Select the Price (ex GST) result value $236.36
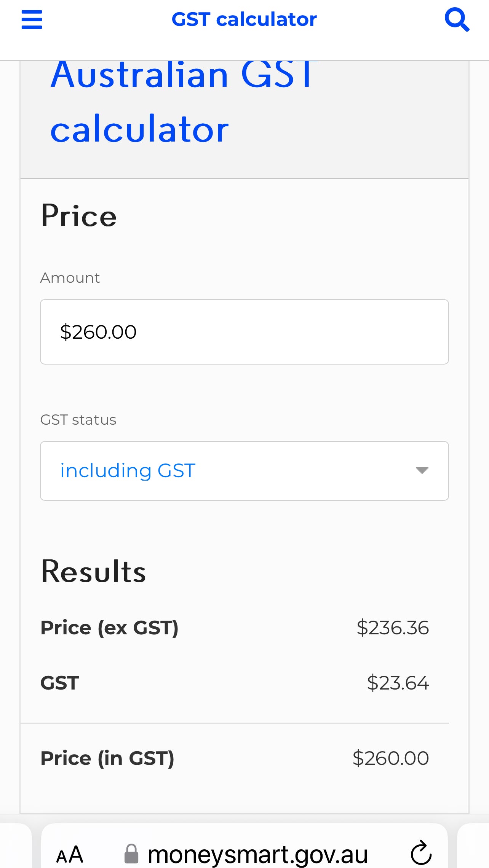The image size is (489, 868). point(393,628)
